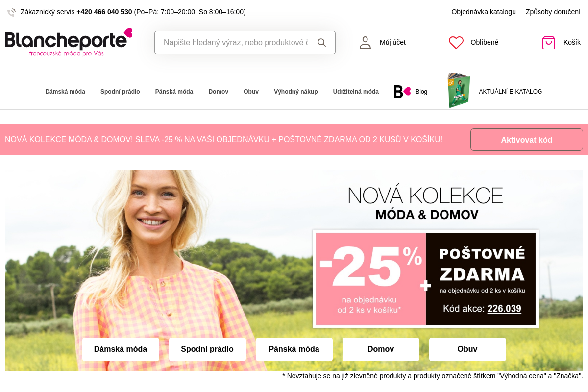Open the Způsoby doručení link
588x392 pixels.
pyautogui.click(x=553, y=12)
